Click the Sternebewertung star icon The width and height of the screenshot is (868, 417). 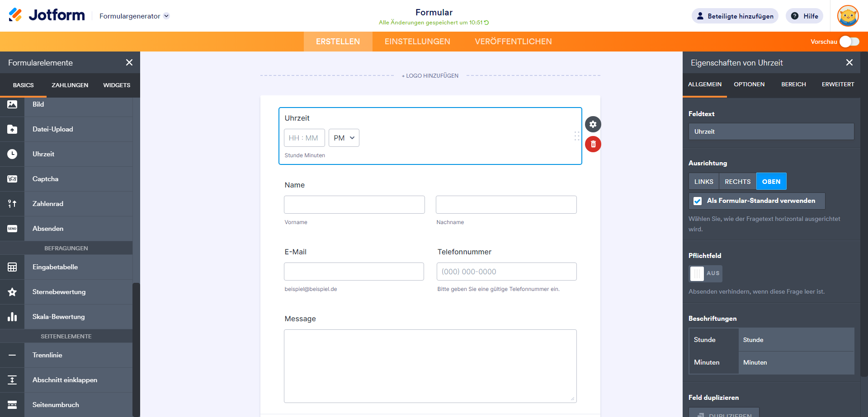(x=12, y=292)
